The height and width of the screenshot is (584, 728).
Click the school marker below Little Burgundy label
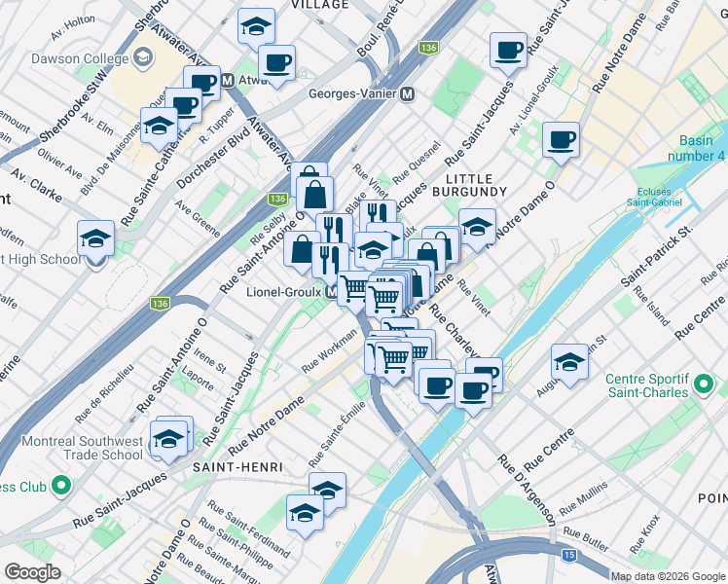point(477,228)
